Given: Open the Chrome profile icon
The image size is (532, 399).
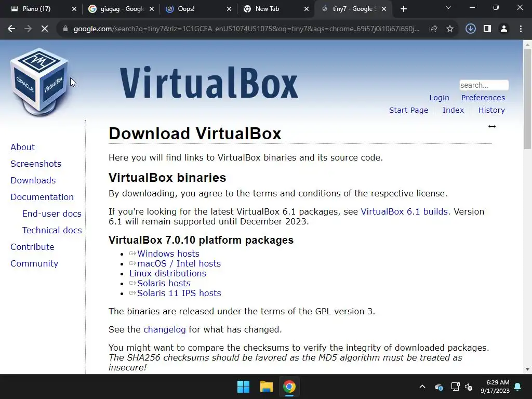Looking at the screenshot, I should click(504, 29).
